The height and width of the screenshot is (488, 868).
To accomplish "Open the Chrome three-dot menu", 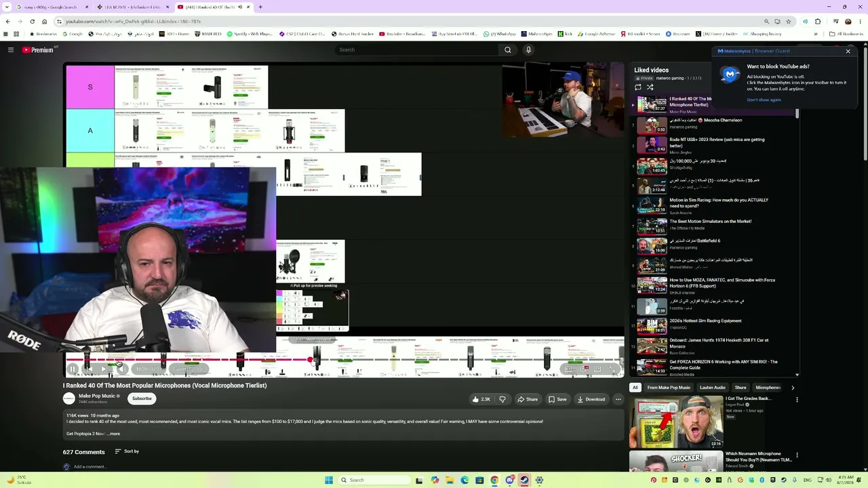I will tap(859, 22).
